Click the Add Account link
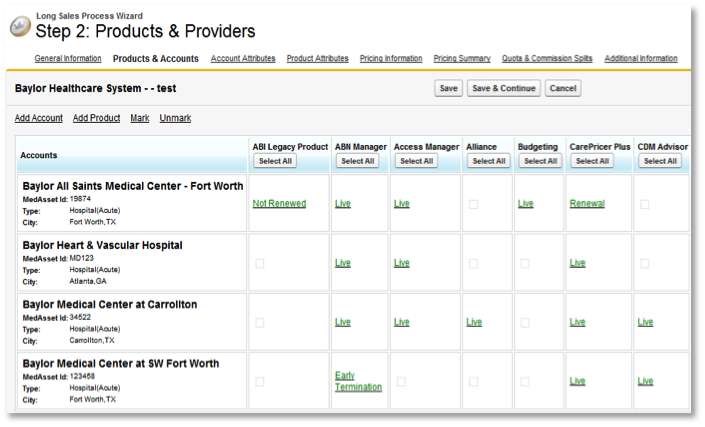This screenshot has width=705, height=427. [x=39, y=118]
